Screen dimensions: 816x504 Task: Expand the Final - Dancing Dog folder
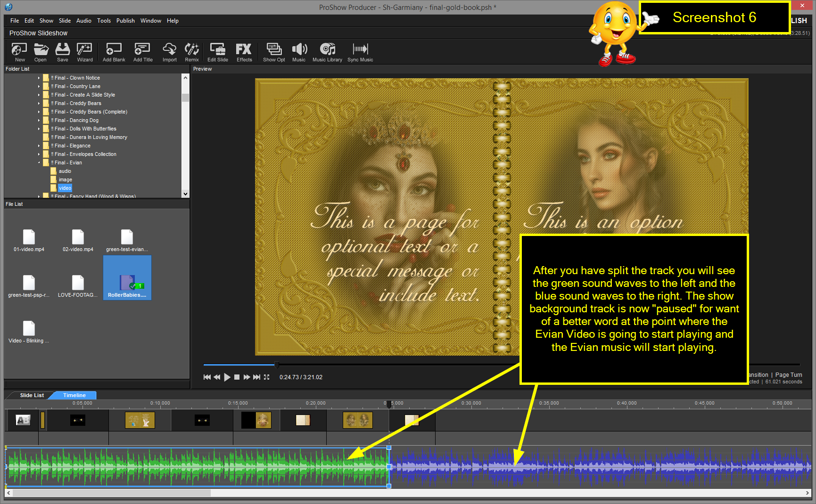(39, 121)
